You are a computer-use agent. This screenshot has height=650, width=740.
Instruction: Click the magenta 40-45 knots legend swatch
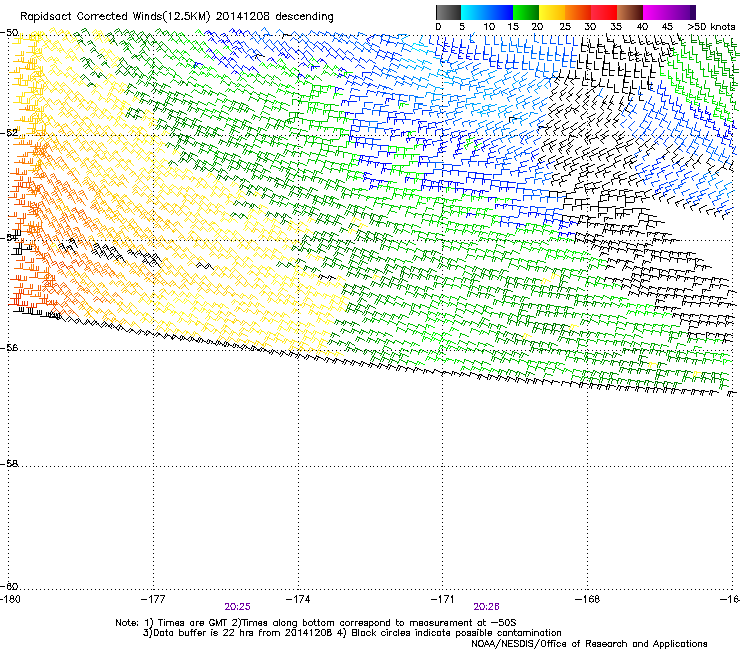(x=656, y=12)
